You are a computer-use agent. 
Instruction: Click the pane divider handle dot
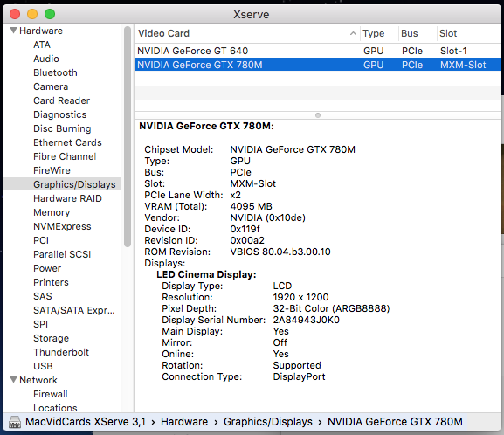(318, 115)
